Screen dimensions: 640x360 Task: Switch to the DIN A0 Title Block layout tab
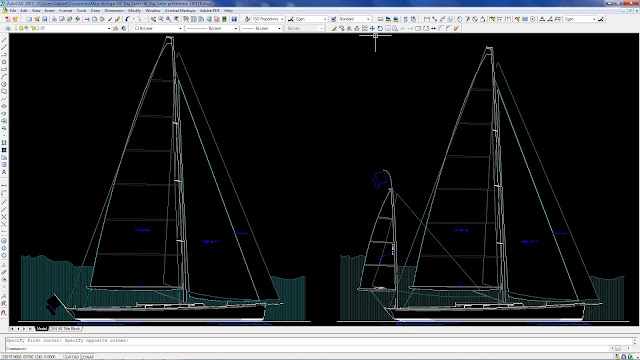tap(65, 329)
